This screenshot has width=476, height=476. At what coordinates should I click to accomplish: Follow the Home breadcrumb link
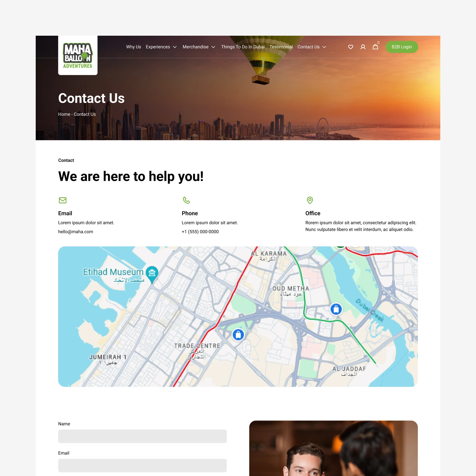(64, 114)
